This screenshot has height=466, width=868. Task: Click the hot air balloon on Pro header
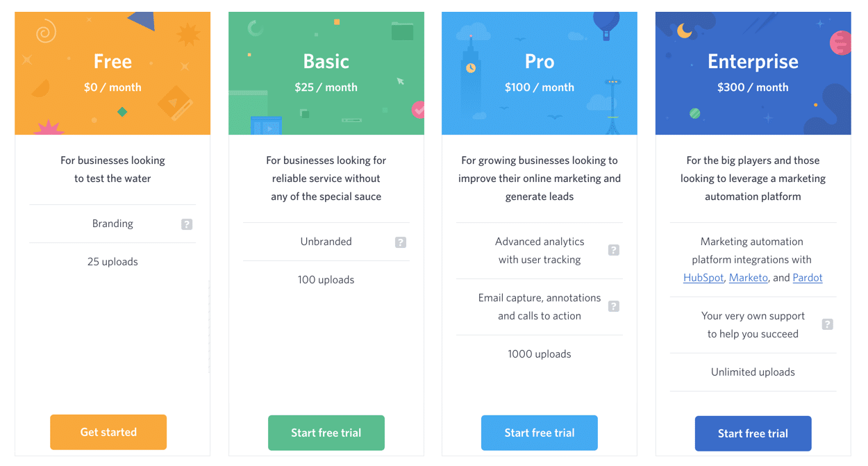(x=604, y=24)
